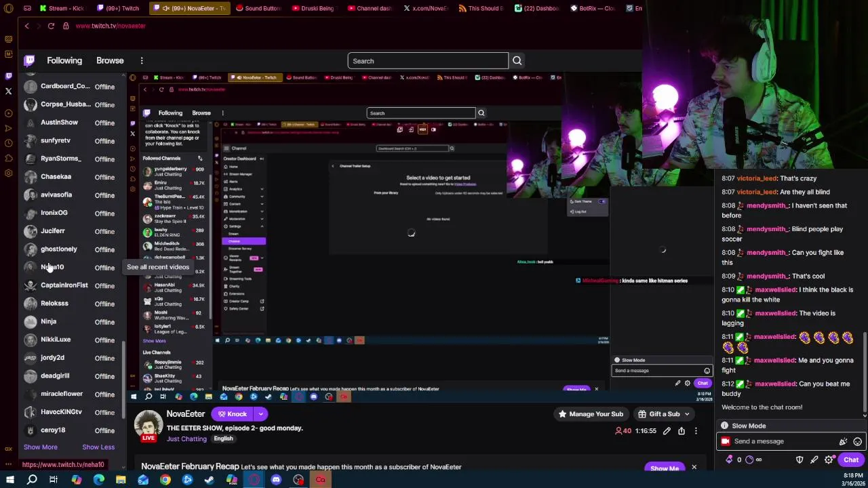Open followed channel HavocKINGtv
868x488 pixels.
71,412
